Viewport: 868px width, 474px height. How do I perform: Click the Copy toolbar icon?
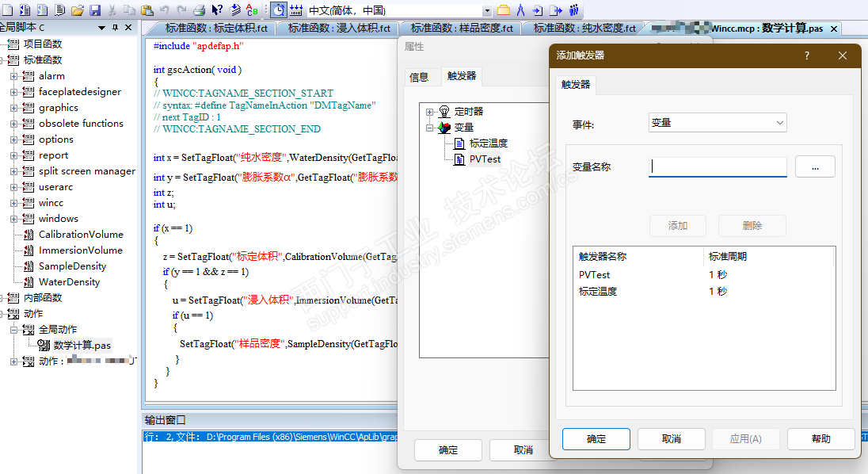pyautogui.click(x=129, y=10)
